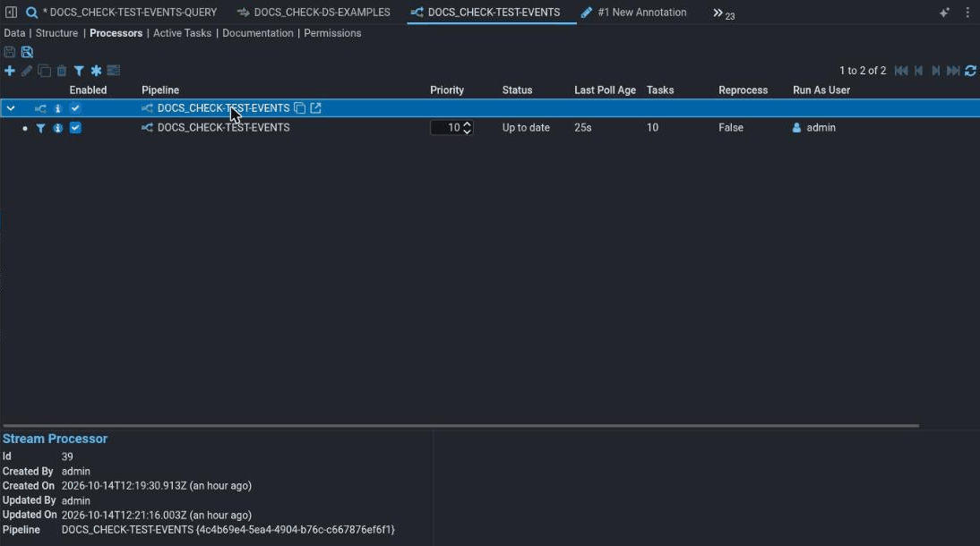
Task: Click the Edit processor pencil icon
Action: 26,71
